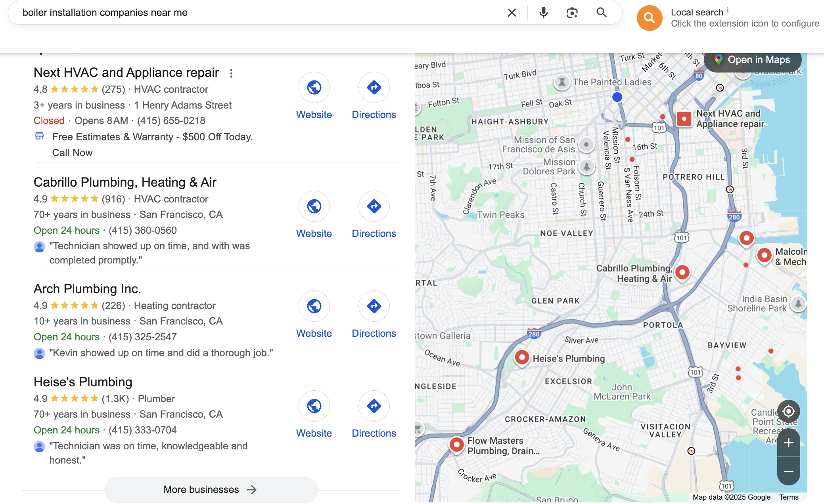
Task: Open image search with camera icon
Action: (572, 13)
